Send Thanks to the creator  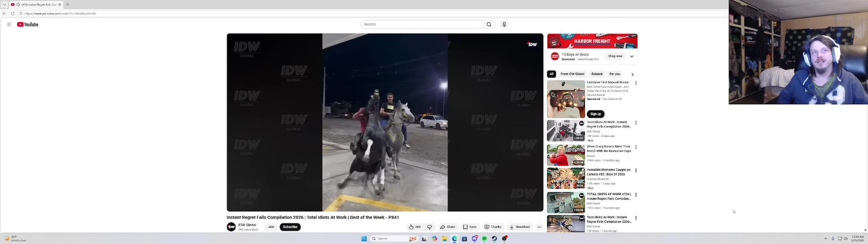click(x=493, y=227)
